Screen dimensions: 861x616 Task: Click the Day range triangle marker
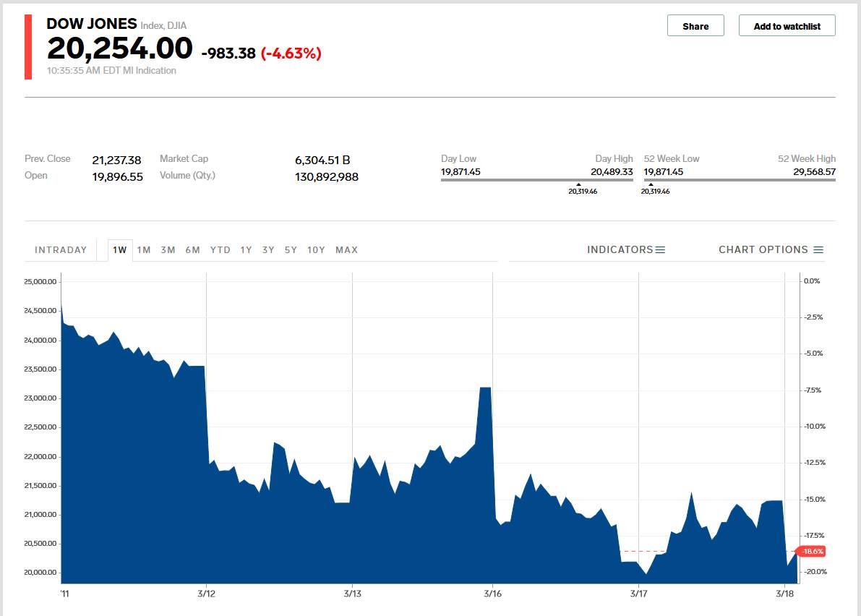coord(578,184)
